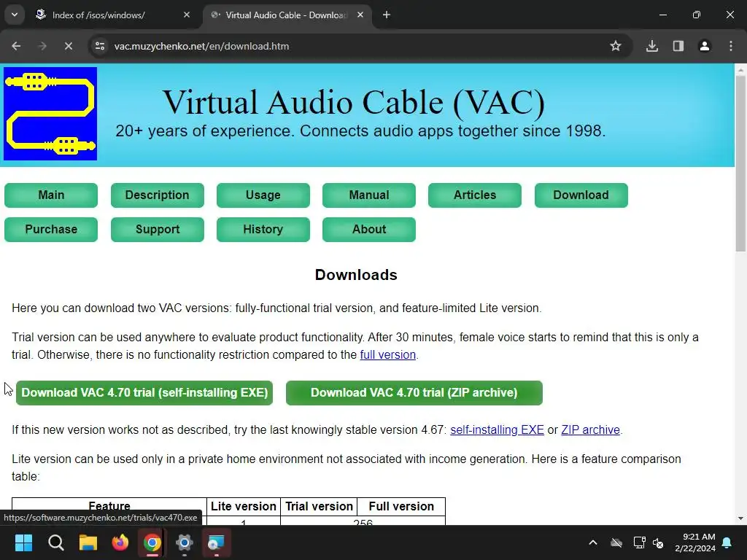This screenshot has height=560, width=747.
Task: Open the network display tray icon
Action: pos(639,542)
